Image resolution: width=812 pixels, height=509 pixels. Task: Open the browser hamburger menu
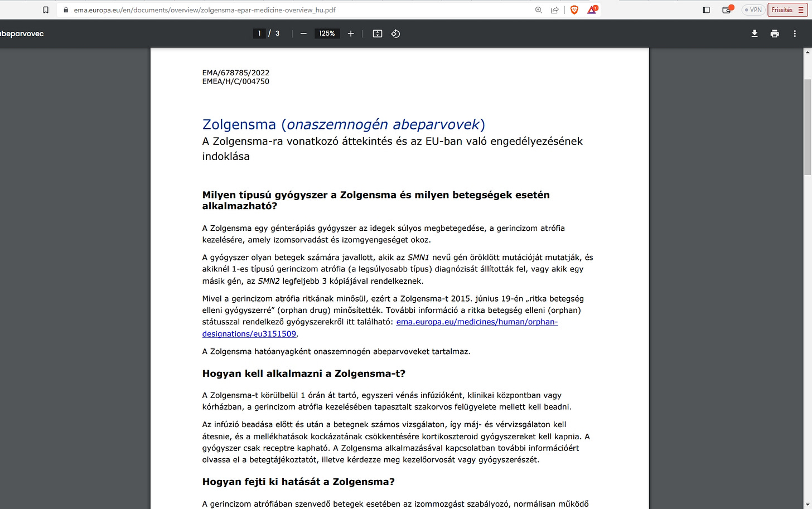pos(801,10)
